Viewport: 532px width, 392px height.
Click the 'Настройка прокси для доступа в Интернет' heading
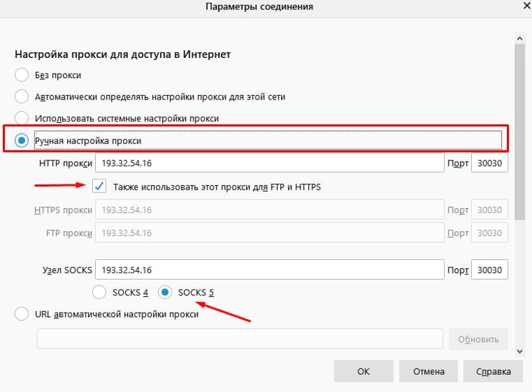[x=122, y=54]
